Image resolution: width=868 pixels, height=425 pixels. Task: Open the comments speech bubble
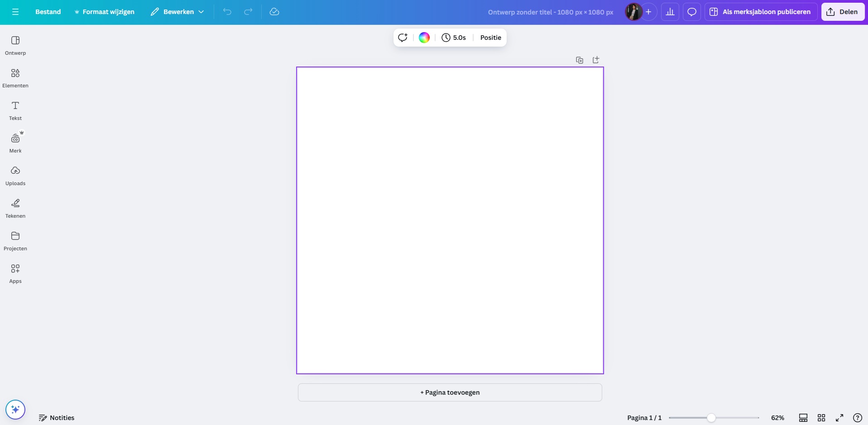(x=692, y=12)
